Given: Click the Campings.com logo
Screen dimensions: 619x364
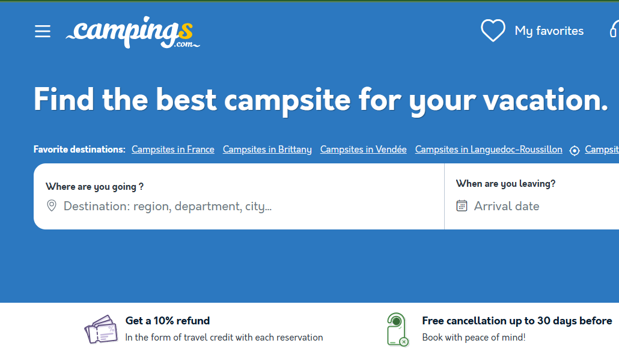Looking at the screenshot, I should pyautogui.click(x=133, y=32).
